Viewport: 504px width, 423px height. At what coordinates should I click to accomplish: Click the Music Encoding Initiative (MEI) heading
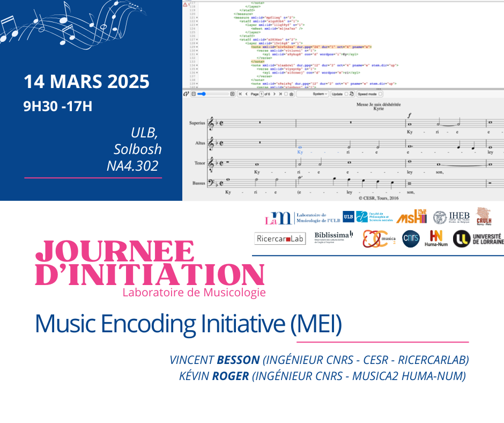pos(188,324)
